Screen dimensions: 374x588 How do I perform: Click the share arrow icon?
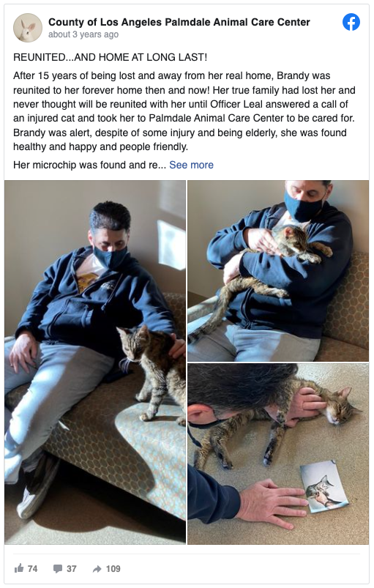tap(97, 569)
